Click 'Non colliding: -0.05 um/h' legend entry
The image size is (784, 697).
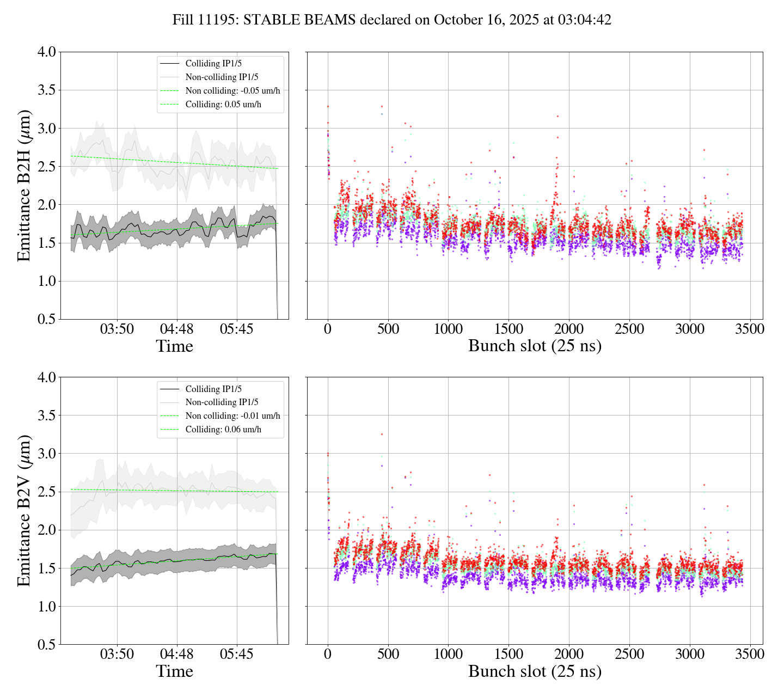[x=232, y=91]
